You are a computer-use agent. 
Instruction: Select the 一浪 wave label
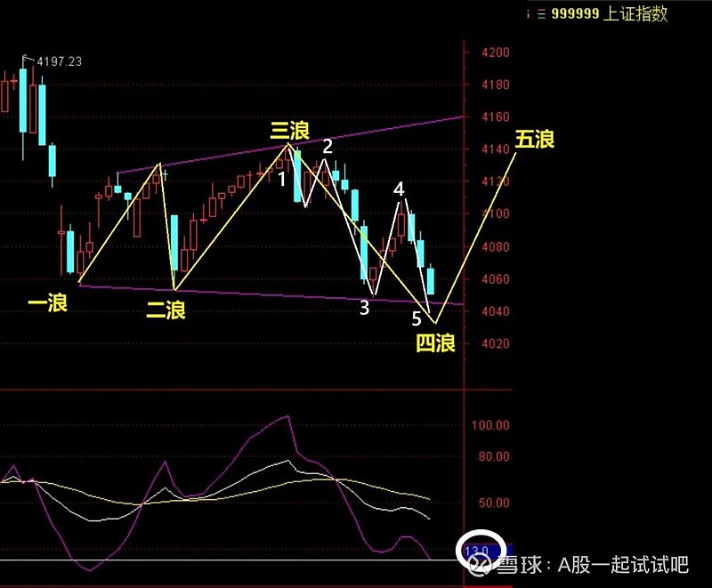[x=48, y=303]
